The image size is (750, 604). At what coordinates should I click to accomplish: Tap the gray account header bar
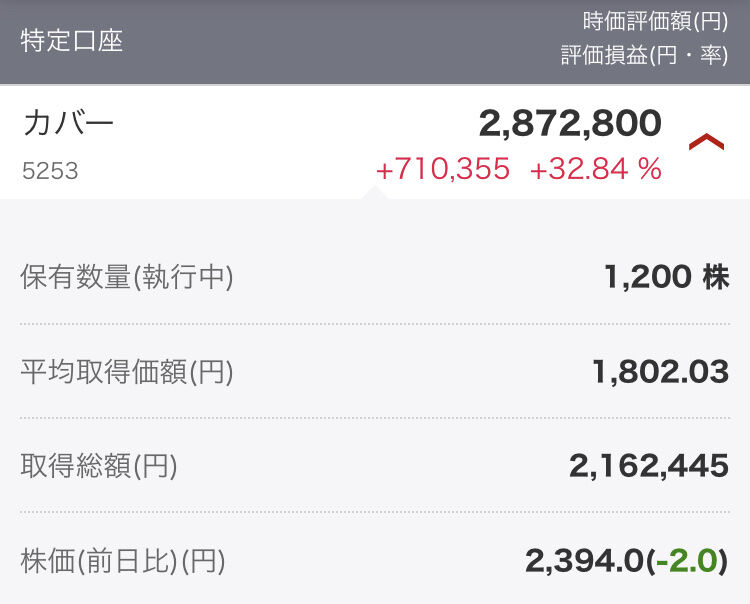pos(375,42)
